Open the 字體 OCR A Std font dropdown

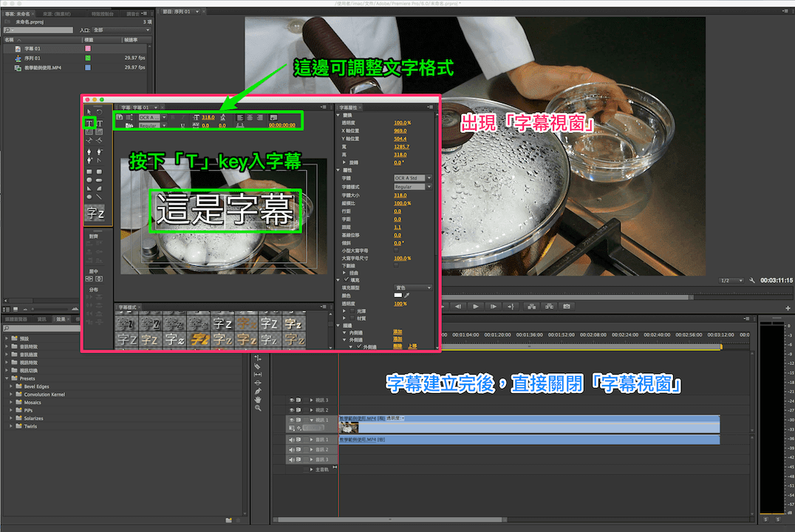tap(413, 178)
